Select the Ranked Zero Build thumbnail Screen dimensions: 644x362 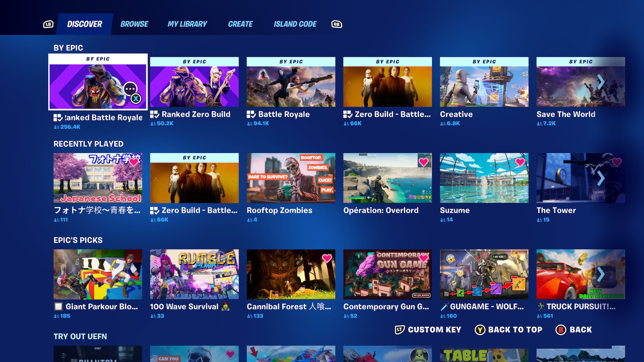pos(195,82)
